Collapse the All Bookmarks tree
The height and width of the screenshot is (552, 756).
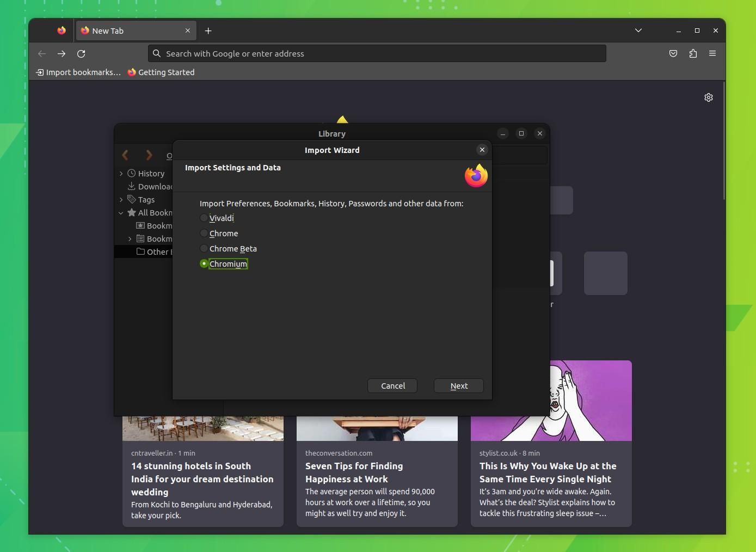[x=121, y=212]
